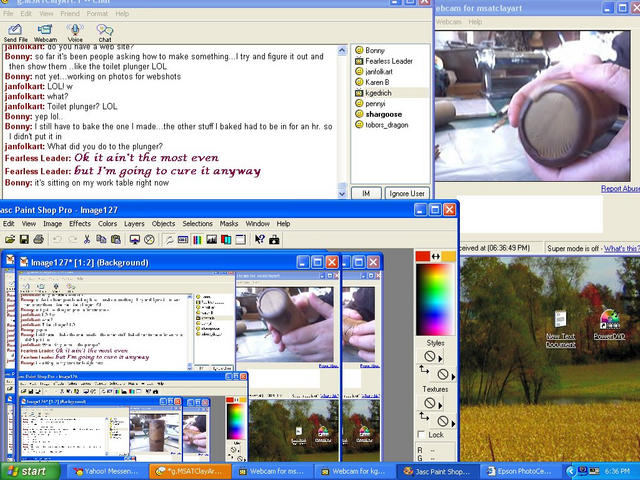Open the Masks menu

229,224
